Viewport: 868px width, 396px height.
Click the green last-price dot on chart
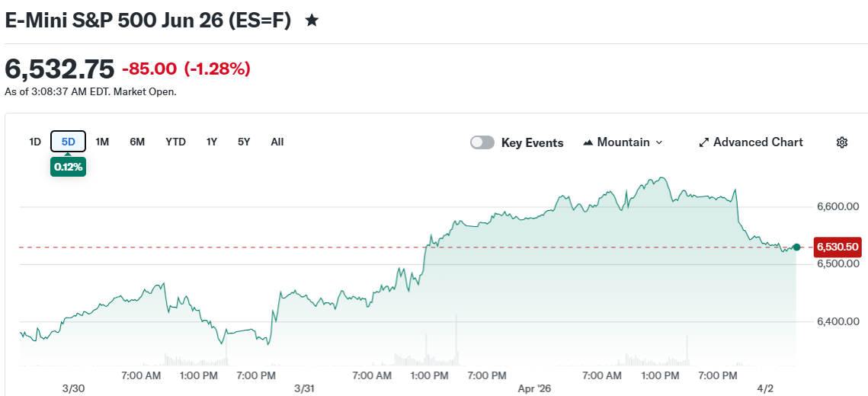click(796, 247)
